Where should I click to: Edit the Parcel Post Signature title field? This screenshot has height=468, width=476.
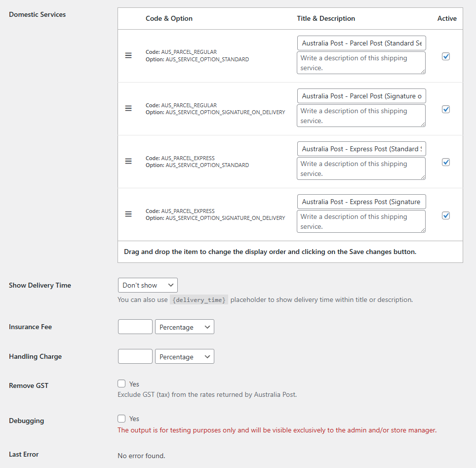tap(361, 96)
